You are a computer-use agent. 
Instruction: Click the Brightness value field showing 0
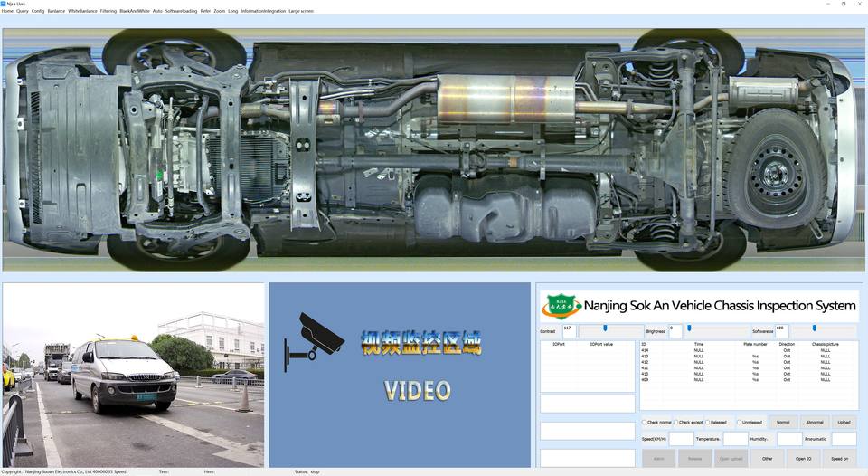click(675, 331)
